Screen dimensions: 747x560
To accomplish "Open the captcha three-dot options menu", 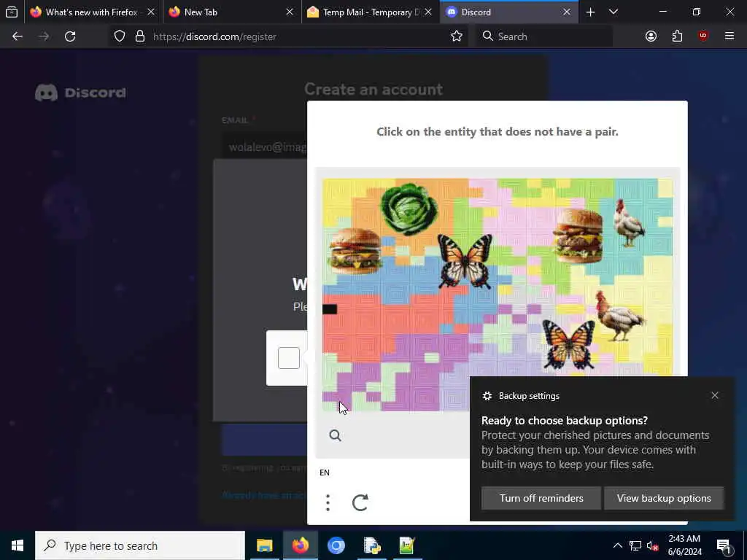I will (x=328, y=502).
